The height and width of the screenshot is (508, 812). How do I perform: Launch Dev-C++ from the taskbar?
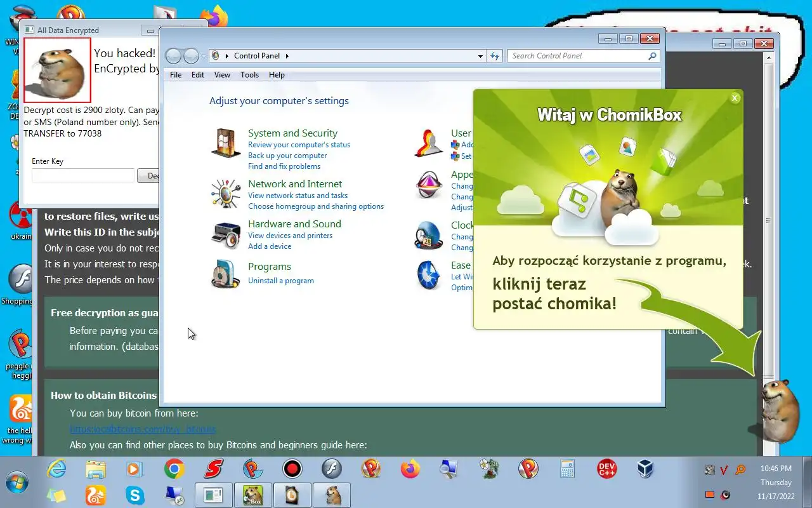coord(606,469)
